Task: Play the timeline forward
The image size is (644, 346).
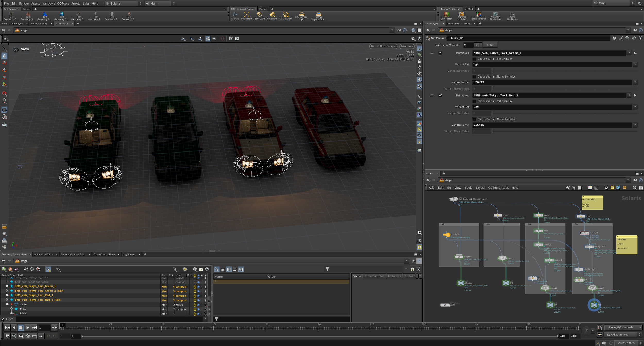Action: (28, 328)
